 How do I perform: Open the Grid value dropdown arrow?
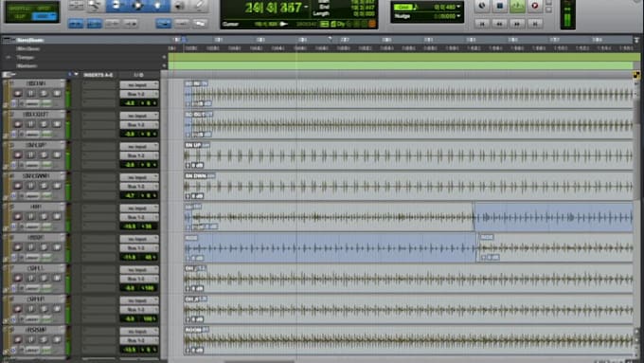point(458,7)
